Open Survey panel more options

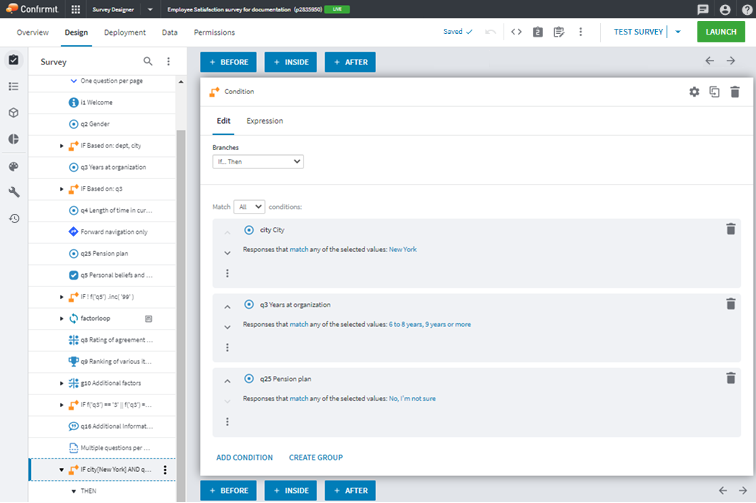pyautogui.click(x=168, y=61)
